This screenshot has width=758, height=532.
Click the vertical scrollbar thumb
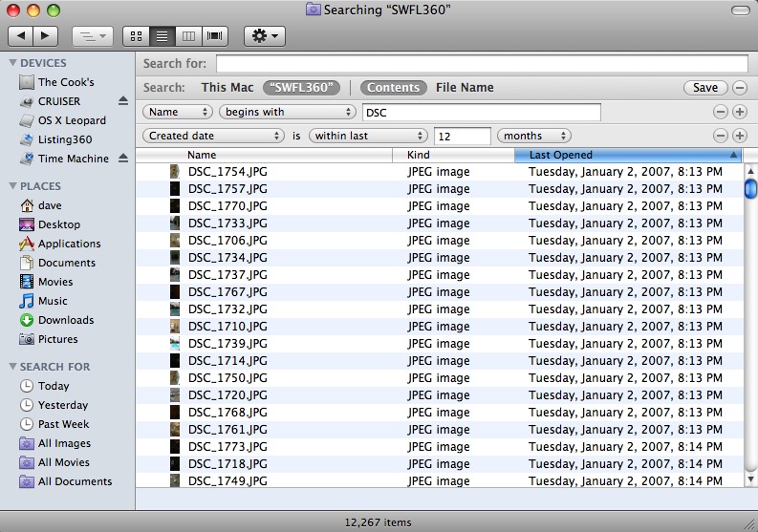tap(750, 188)
